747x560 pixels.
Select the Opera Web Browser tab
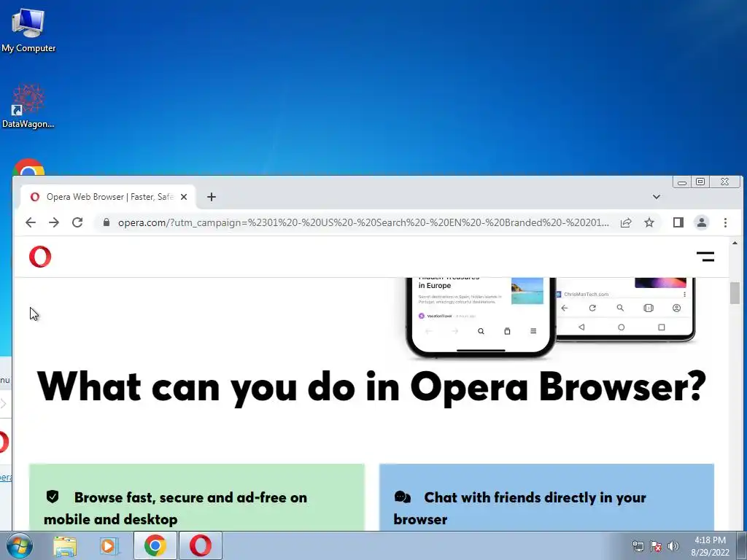108,197
